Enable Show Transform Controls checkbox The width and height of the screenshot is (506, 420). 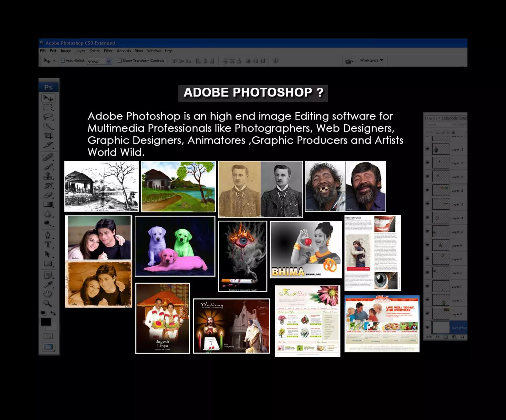[x=120, y=60]
